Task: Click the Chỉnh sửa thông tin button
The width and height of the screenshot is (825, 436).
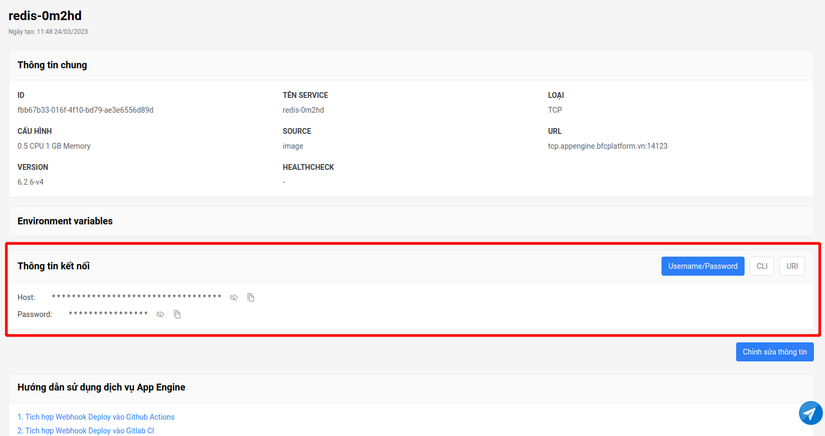Action: 774,352
